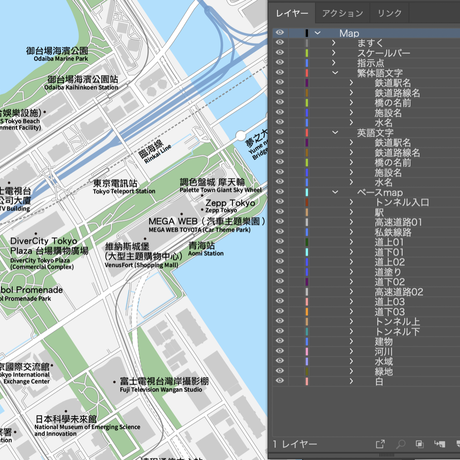Click the pink color swatch of 河川
Screen dimensions: 460x460
coord(307,351)
